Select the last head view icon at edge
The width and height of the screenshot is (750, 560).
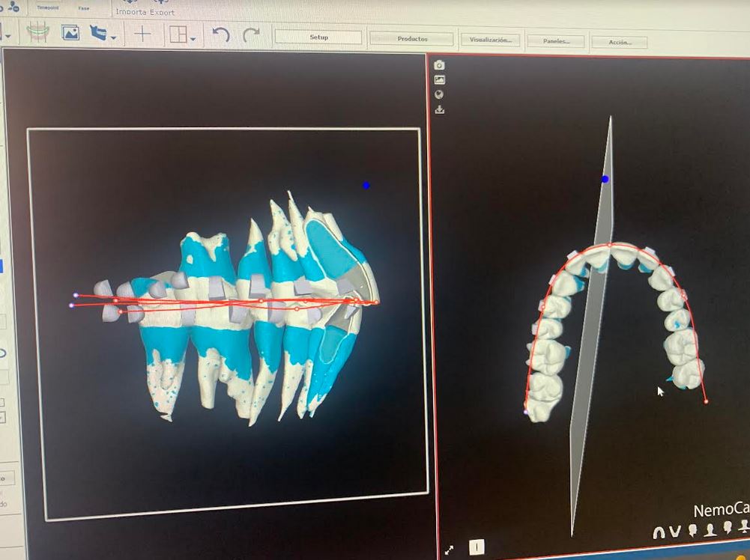click(x=744, y=526)
